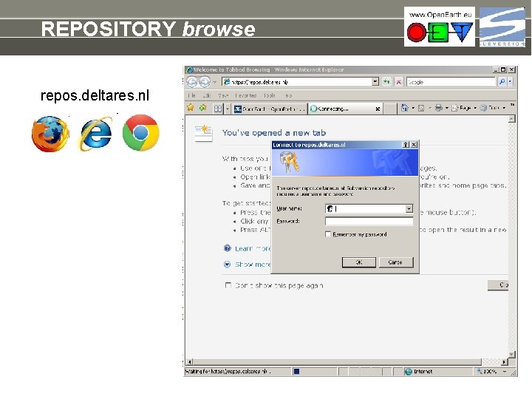Expand Show more section arrow
532x399 pixels.
click(228, 265)
